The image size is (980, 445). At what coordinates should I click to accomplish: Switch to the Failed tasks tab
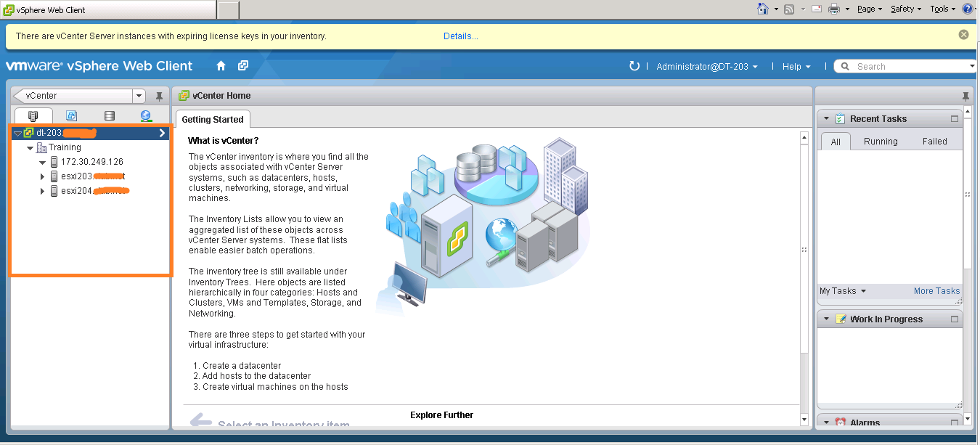[x=934, y=141]
